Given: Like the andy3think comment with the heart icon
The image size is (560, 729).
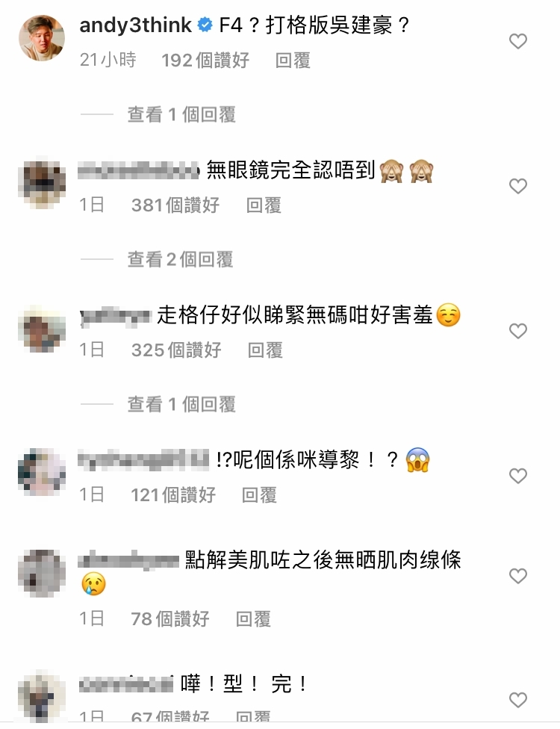Looking at the screenshot, I should (517, 41).
